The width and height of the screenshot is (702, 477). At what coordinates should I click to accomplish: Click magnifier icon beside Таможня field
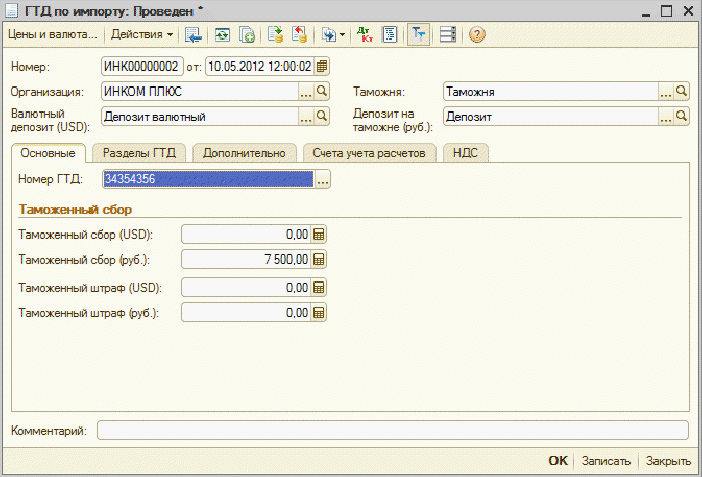click(x=682, y=91)
